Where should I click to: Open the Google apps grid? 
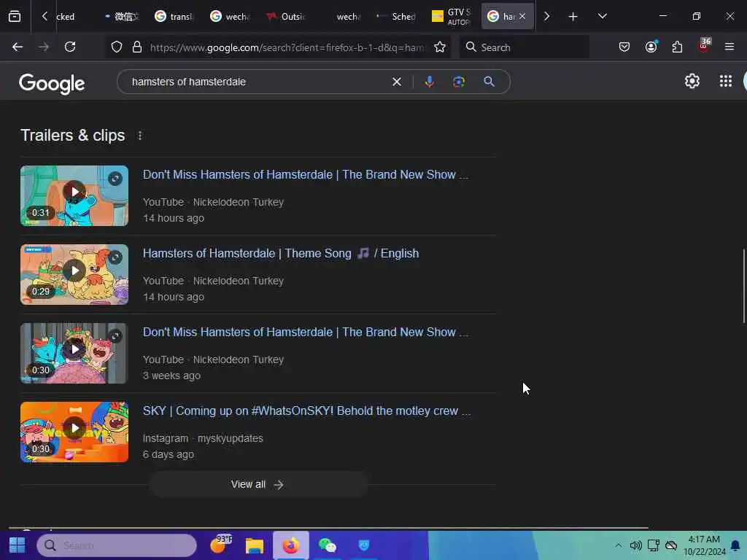pyautogui.click(x=726, y=82)
